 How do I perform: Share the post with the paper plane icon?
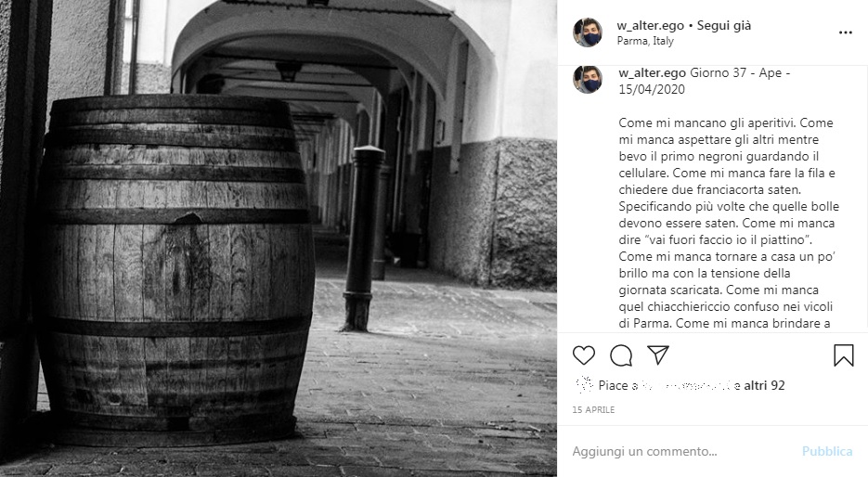pos(658,355)
